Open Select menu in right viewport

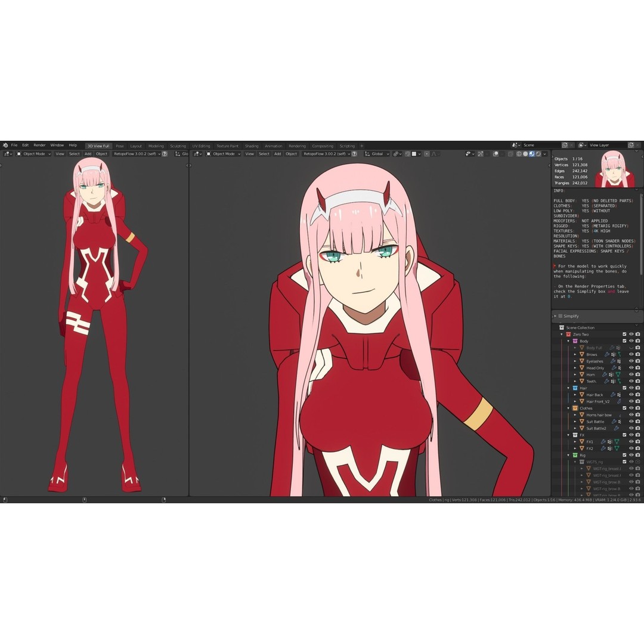(x=264, y=154)
